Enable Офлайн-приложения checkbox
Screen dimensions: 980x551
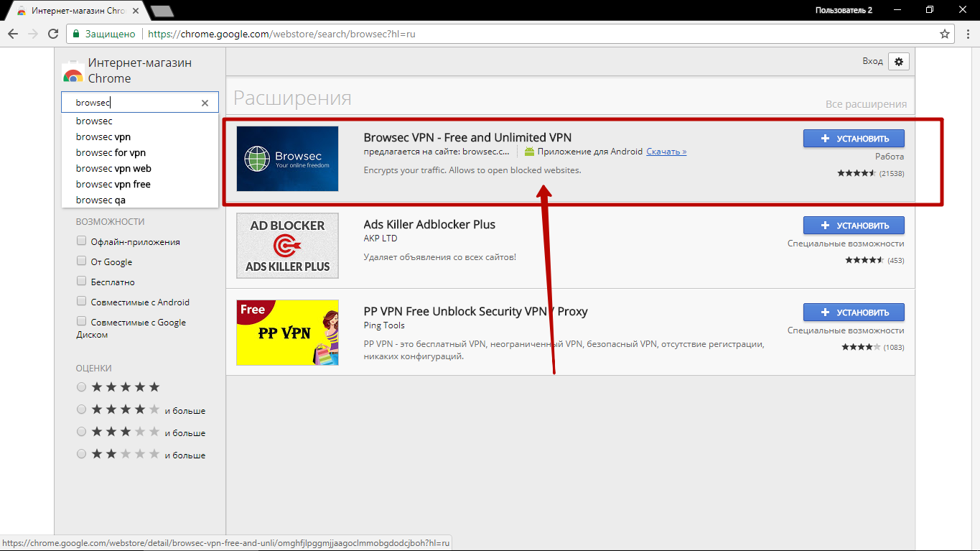(x=81, y=241)
